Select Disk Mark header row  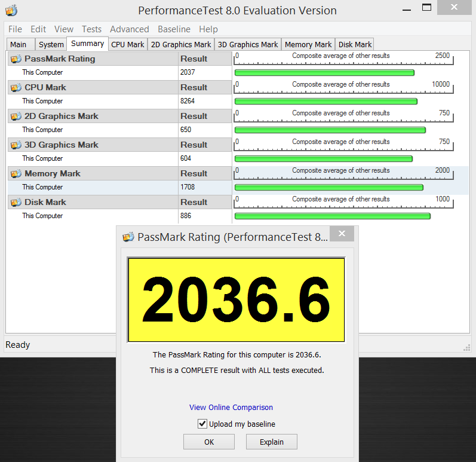point(120,202)
